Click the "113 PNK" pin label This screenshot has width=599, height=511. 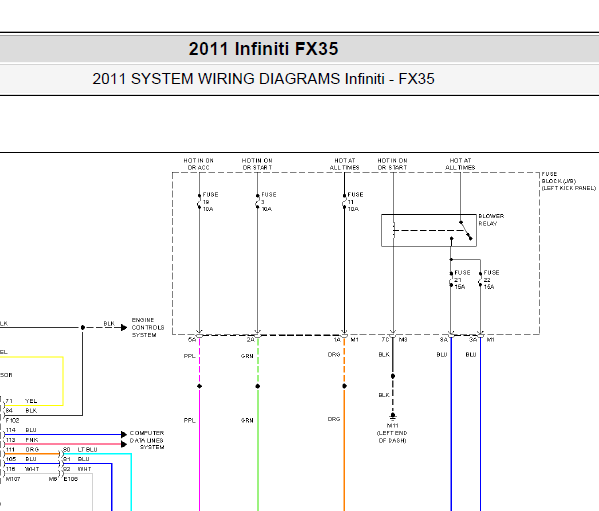pyautogui.click(x=22, y=440)
